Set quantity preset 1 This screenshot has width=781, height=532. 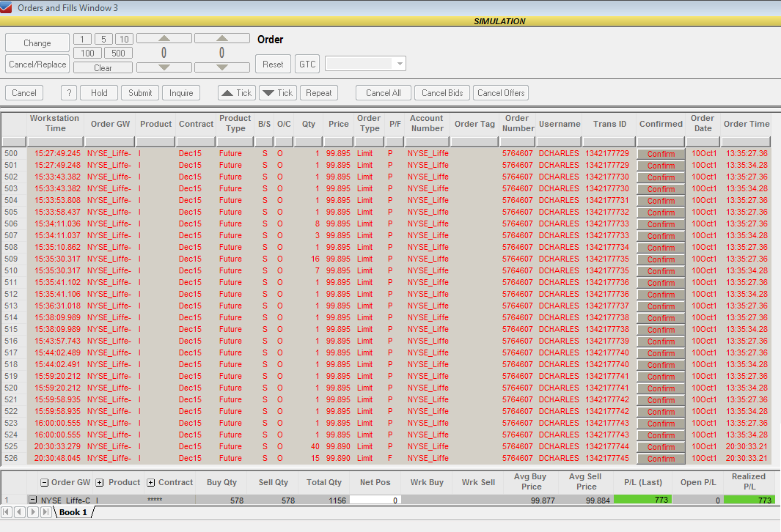click(x=82, y=39)
